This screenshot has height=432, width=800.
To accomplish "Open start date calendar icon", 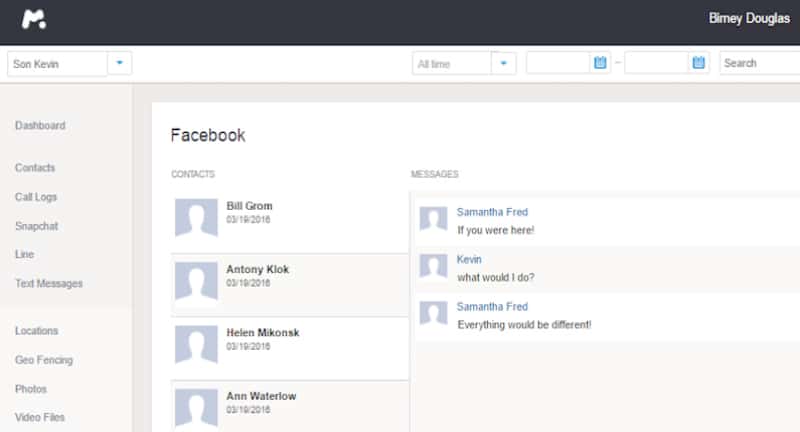I will 600,63.
